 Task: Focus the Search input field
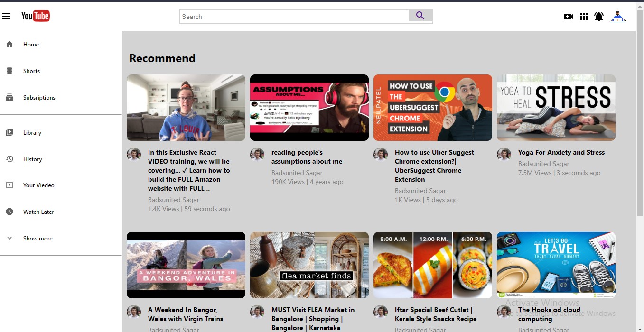pyautogui.click(x=294, y=17)
